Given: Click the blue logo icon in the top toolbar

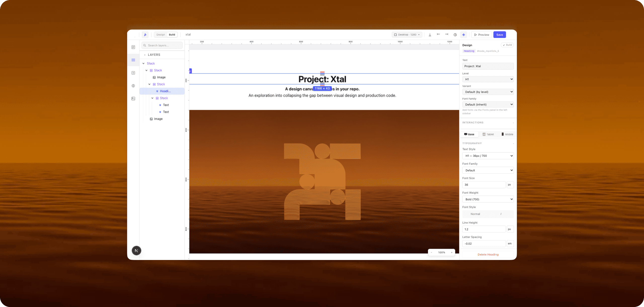Looking at the screenshot, I should [145, 35].
